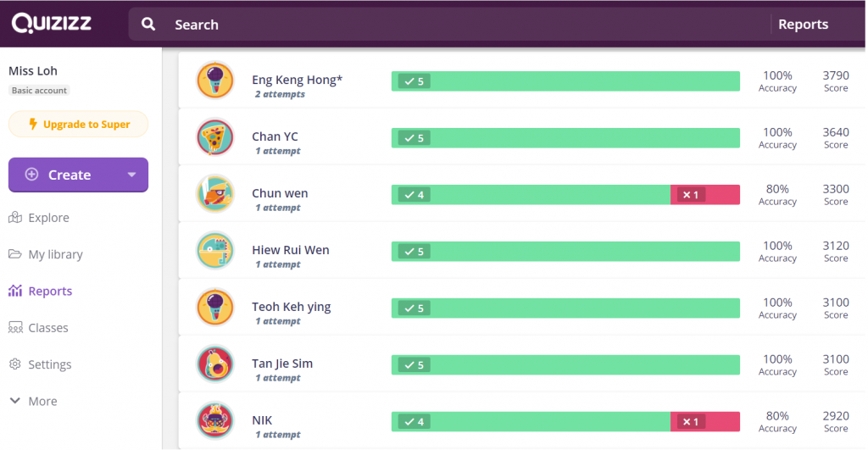Open Classes from the sidebar
The width and height of the screenshot is (868, 450).
(x=47, y=328)
